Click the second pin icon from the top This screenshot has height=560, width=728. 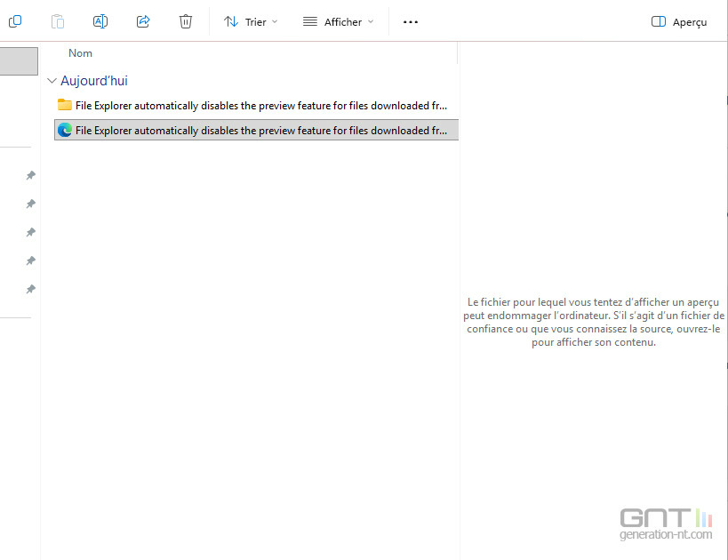(30, 204)
